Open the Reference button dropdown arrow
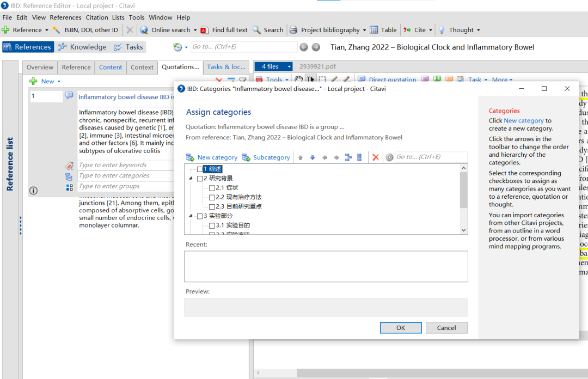The height and width of the screenshot is (379, 588). click(46, 30)
